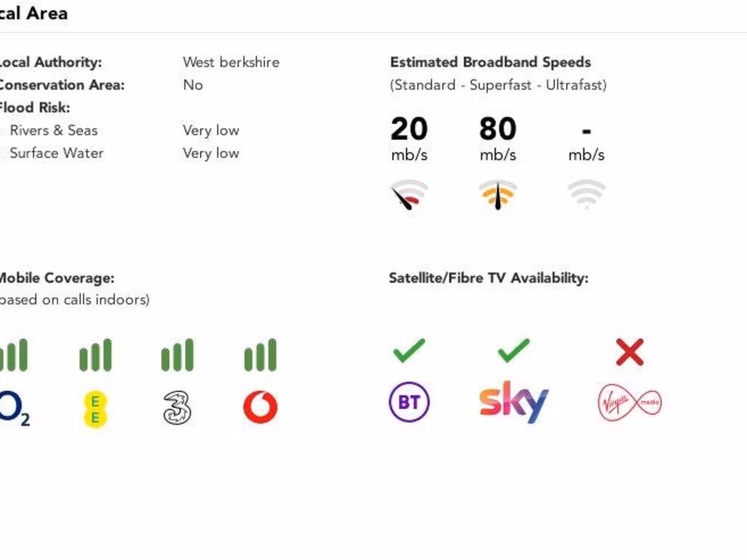Click the standard broadband speed gauge icon
The height and width of the screenshot is (560, 747).
[409, 195]
